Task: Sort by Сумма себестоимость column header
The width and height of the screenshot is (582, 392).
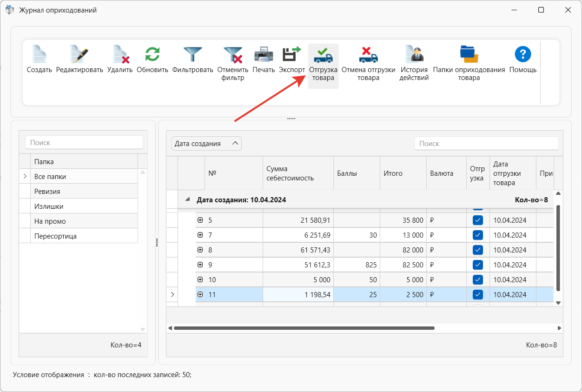Action: (298, 173)
